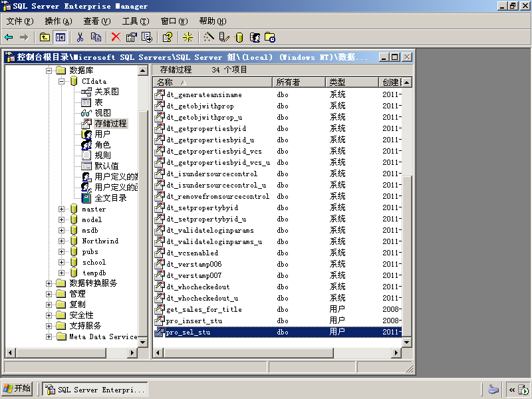532x399 pixels.
Task: Sort by the 名称 column header
Action: pos(212,82)
